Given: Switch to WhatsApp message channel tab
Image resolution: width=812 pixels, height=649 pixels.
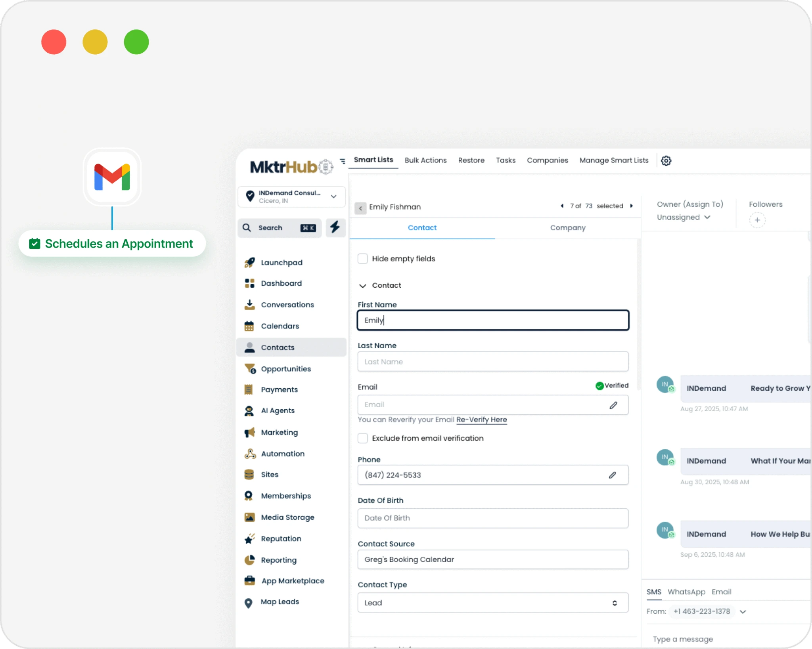Looking at the screenshot, I should (x=686, y=592).
